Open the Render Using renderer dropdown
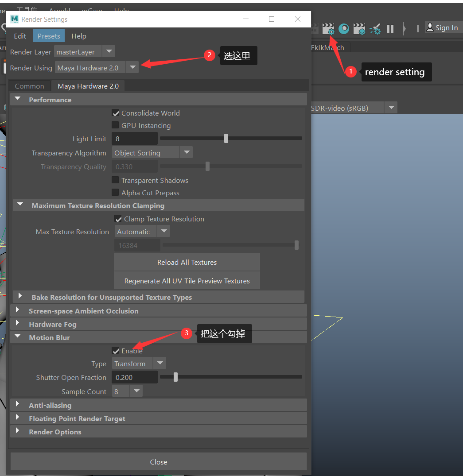 pos(97,67)
